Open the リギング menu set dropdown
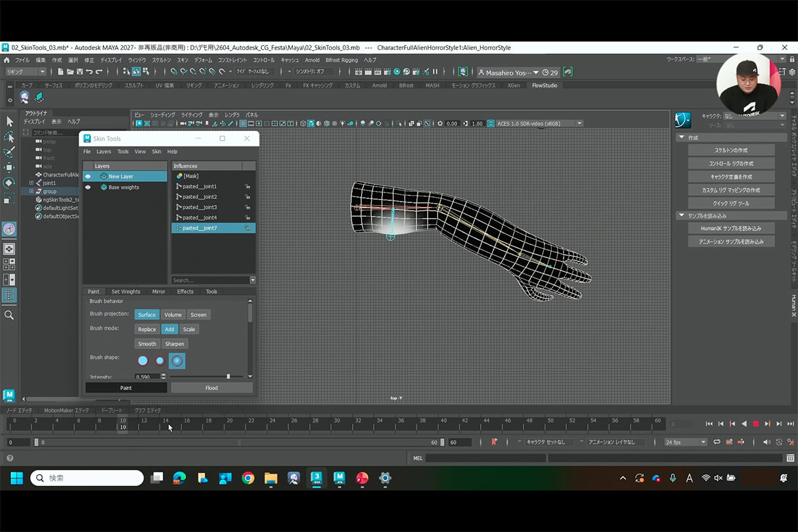 26,72
